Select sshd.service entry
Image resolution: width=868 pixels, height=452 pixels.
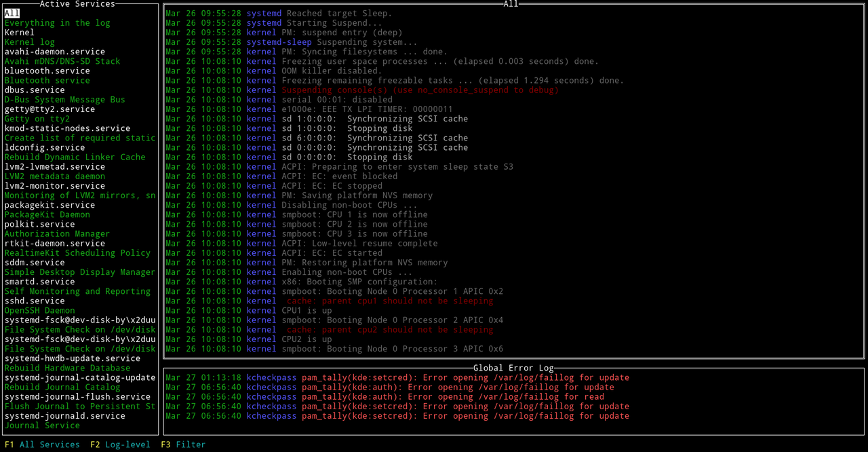tap(35, 301)
